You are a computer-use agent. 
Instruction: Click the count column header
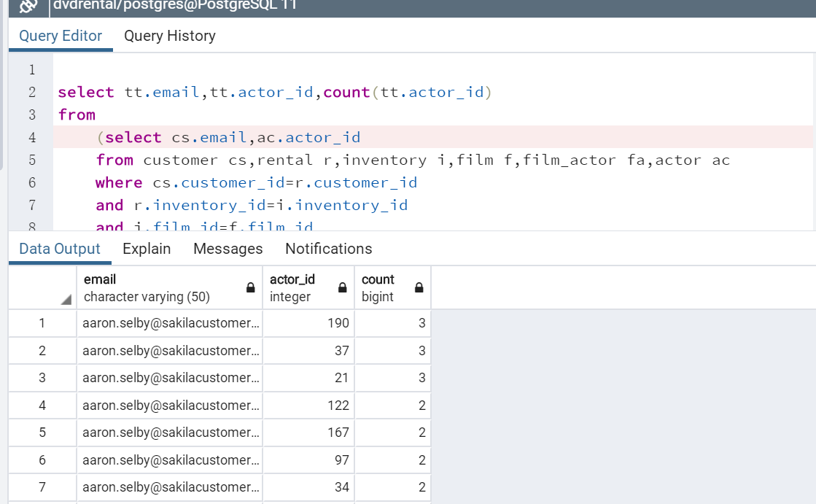(x=393, y=287)
